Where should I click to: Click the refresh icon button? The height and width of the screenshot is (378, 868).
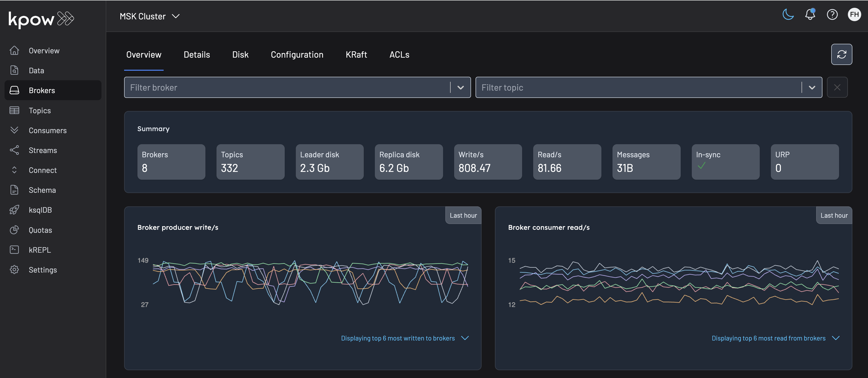[841, 54]
